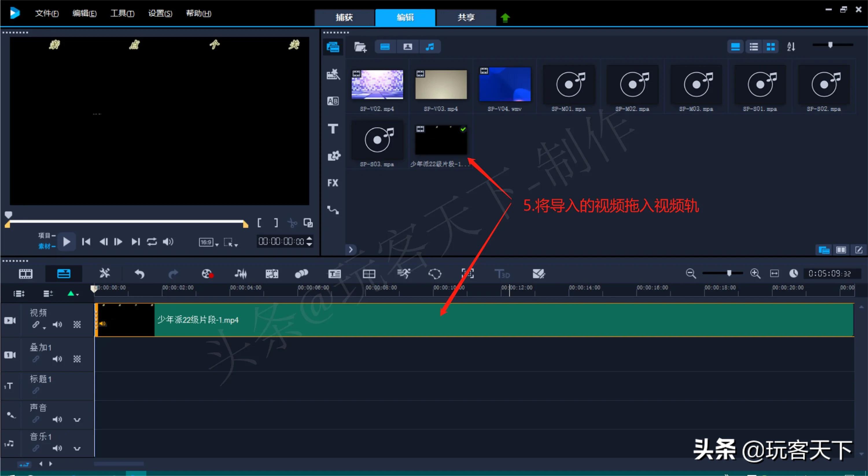Toggle show audio files filter in library
The width and height of the screenshot is (868, 476).
point(430,47)
